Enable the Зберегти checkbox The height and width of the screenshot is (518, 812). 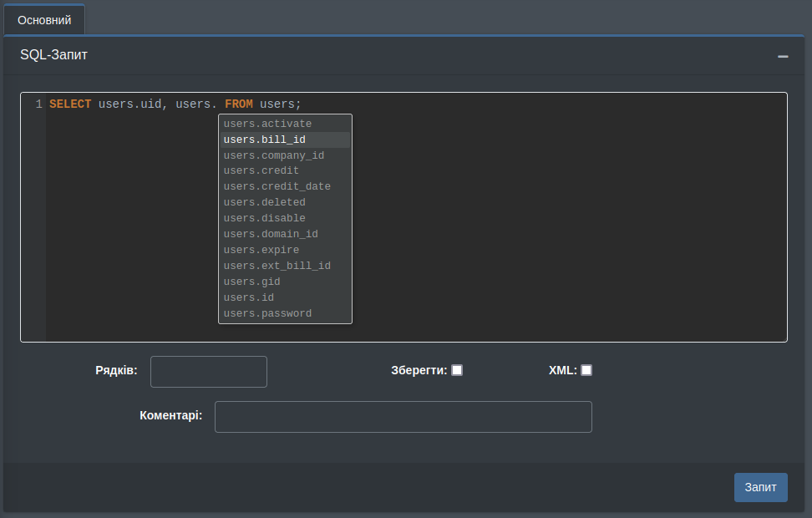pos(457,370)
